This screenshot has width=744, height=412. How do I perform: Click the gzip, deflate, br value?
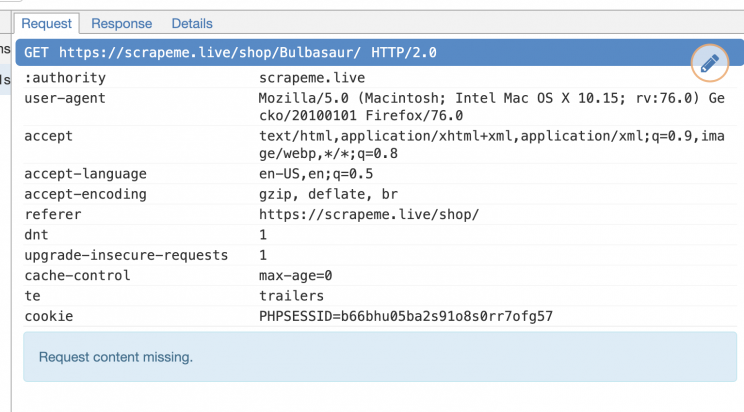(328, 194)
